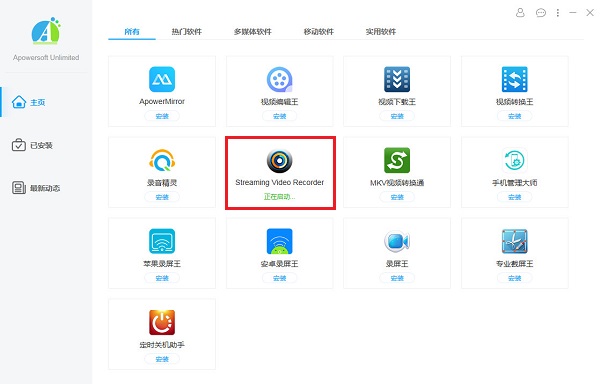Open the user account icon

coord(520,13)
